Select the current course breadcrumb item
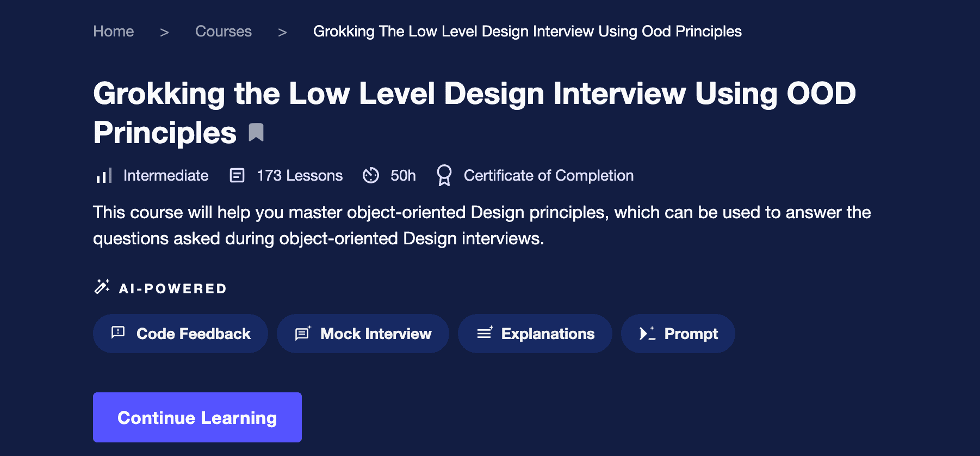 (527, 32)
